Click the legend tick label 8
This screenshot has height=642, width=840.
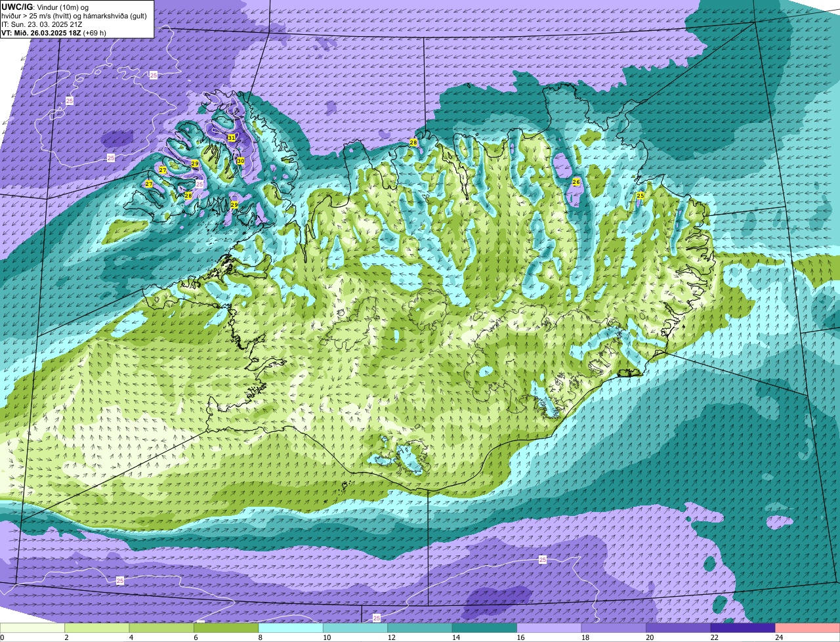259,637
